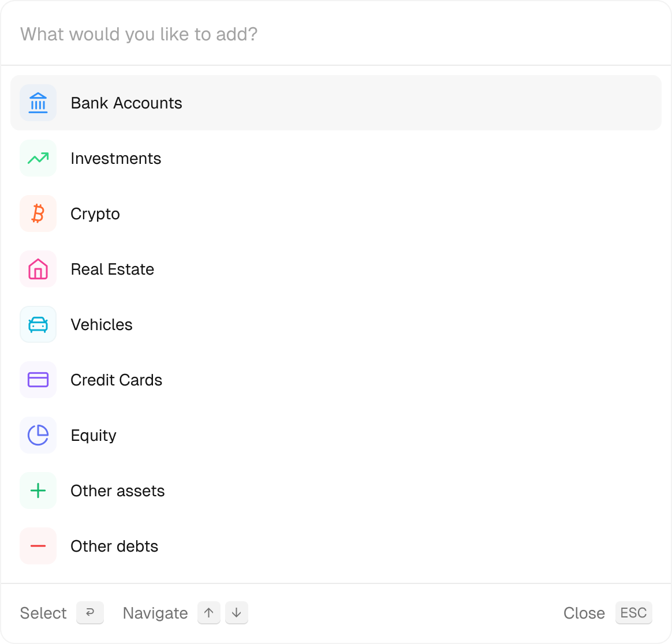The image size is (672, 644).
Task: Select the Equity pie chart icon
Action: coord(38,435)
